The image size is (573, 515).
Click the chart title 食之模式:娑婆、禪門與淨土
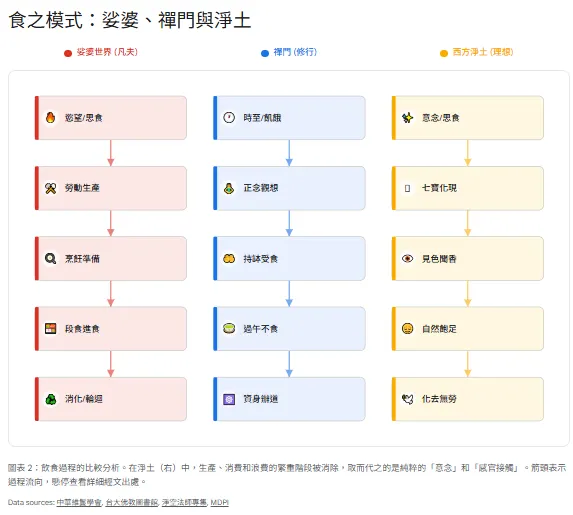(x=130, y=20)
